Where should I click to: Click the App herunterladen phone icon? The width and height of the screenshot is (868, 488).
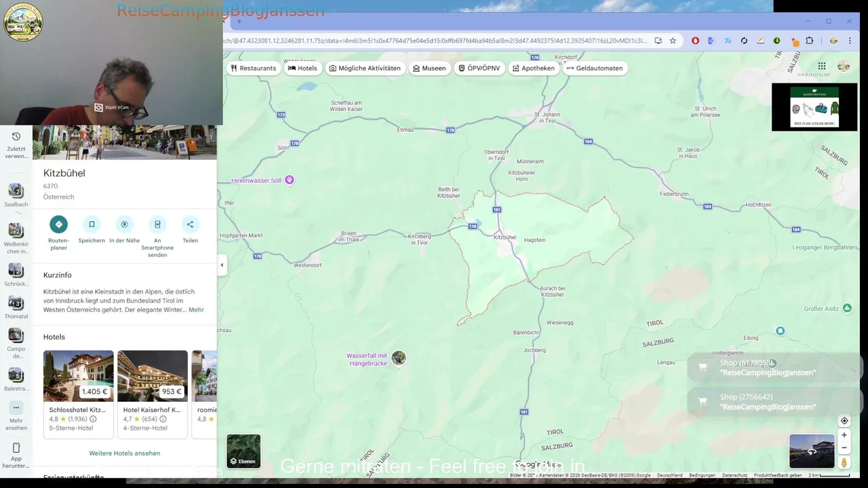[x=16, y=448]
